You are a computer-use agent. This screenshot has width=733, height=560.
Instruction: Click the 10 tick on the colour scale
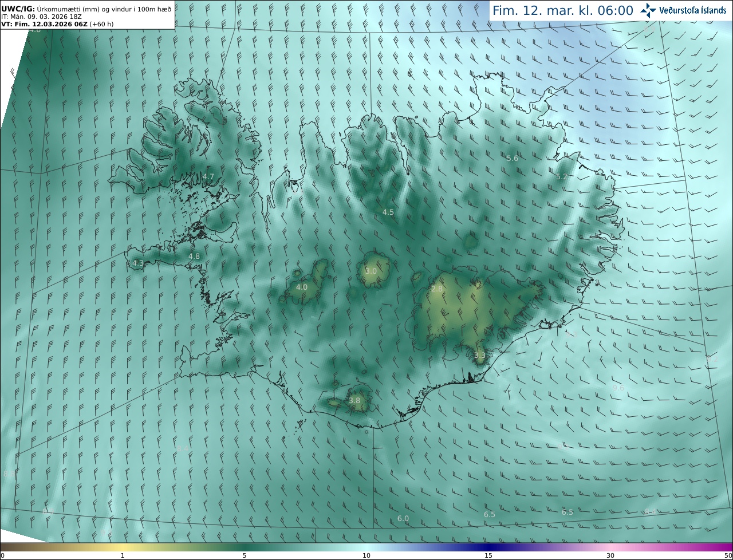pos(366,555)
